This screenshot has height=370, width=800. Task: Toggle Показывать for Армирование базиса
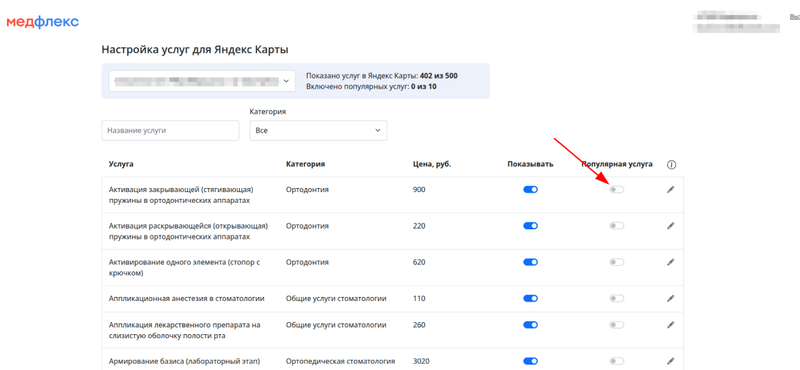pos(531,361)
